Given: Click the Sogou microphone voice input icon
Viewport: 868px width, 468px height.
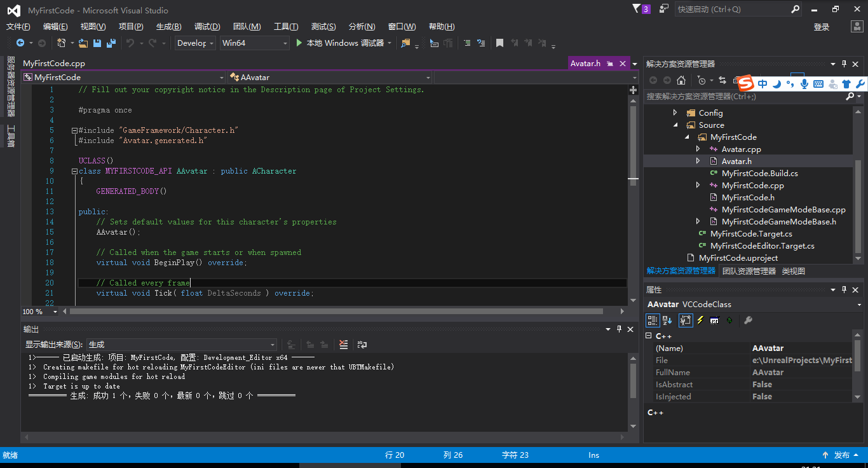Looking at the screenshot, I should [x=804, y=83].
